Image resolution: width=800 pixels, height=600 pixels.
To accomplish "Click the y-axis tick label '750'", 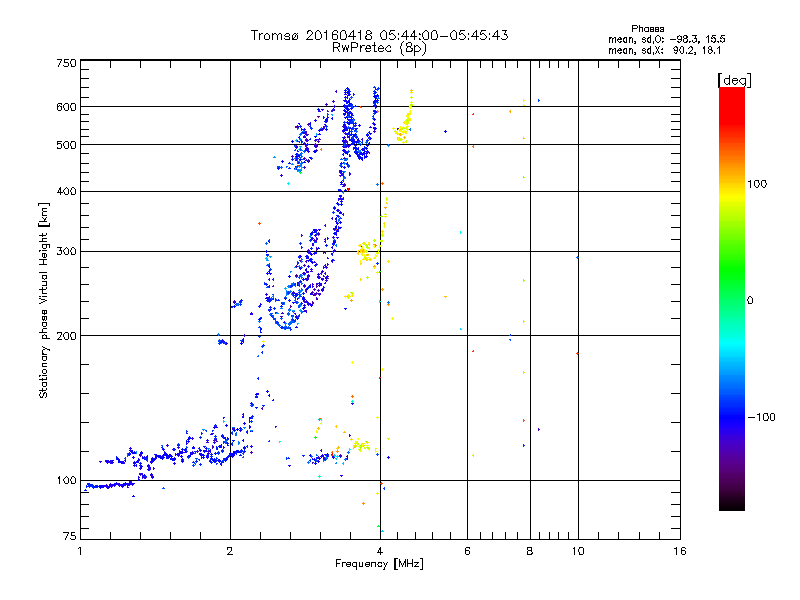I will click(x=66, y=63).
